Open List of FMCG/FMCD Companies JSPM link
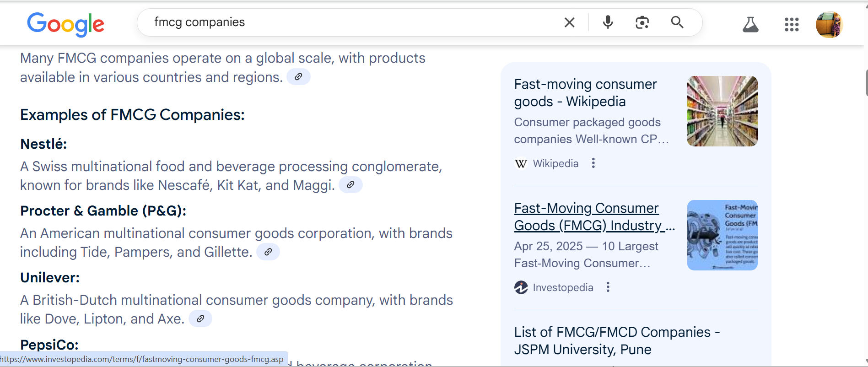Screen dimensions: 868x367 coord(617,340)
